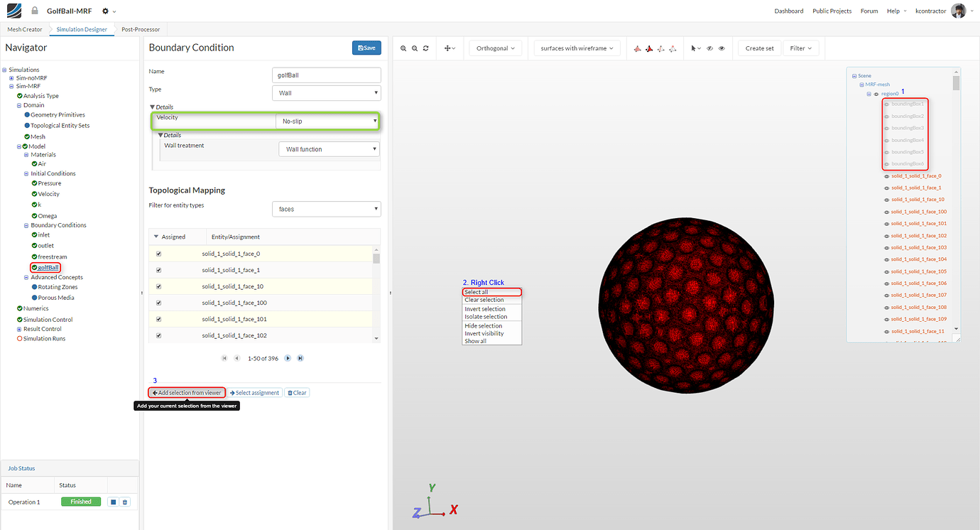Choose Invert selection from context menu
The height and width of the screenshot is (530, 980).
click(x=484, y=308)
